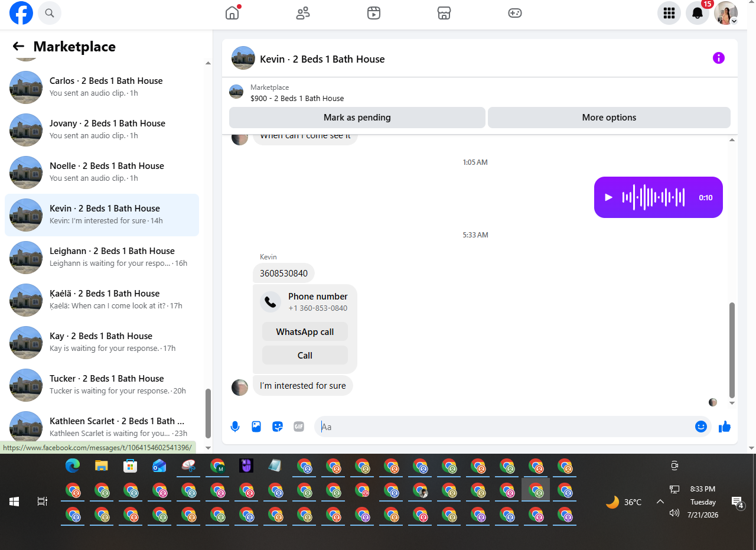
Task: Open the conversation with Kathleen Scarlet
Action: point(102,425)
